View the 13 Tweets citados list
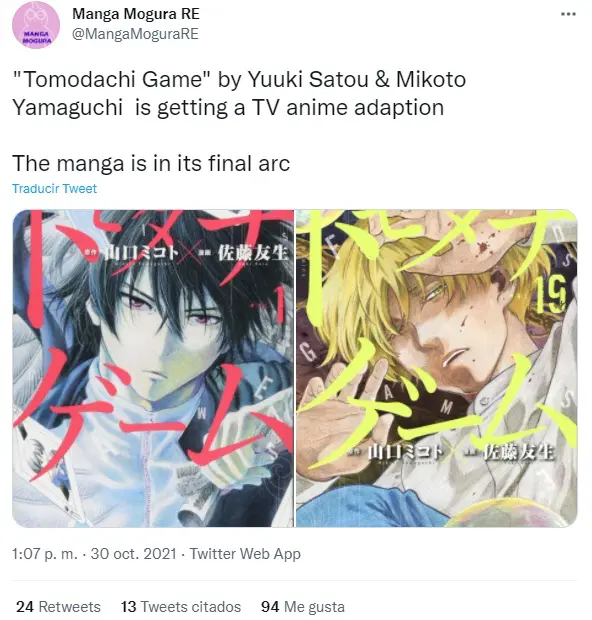The width and height of the screenshot is (592, 620). [x=181, y=607]
